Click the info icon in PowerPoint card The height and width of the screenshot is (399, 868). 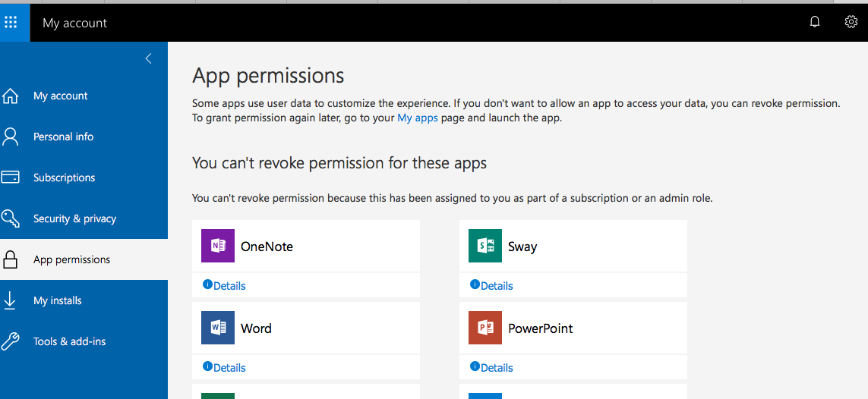[475, 366]
